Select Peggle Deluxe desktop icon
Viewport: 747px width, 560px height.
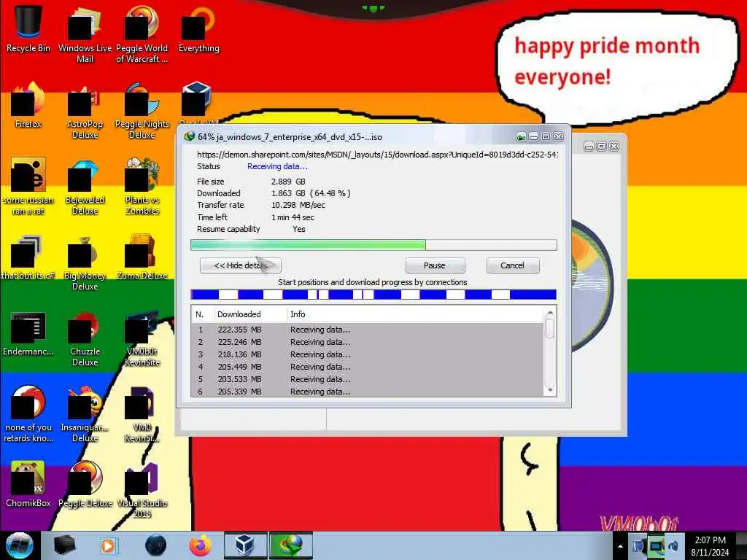85,484
